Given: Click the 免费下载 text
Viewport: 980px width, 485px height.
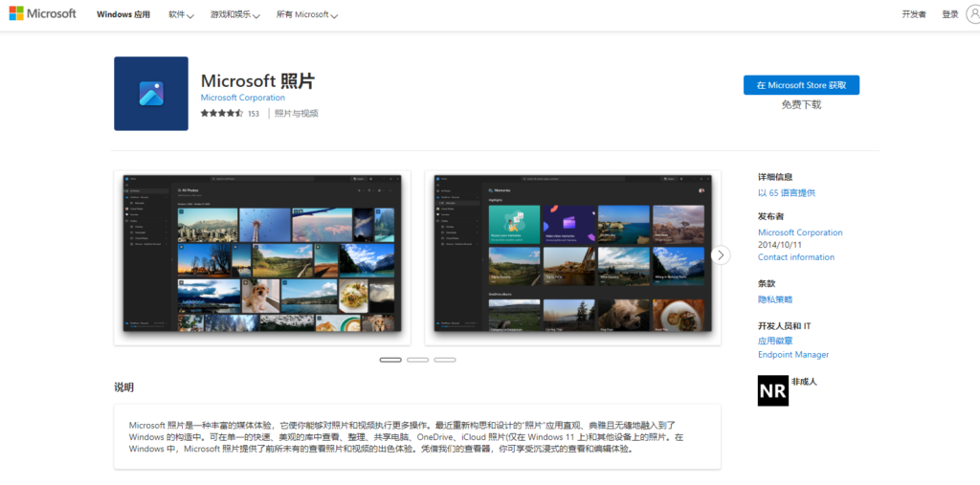Looking at the screenshot, I should 801,105.
